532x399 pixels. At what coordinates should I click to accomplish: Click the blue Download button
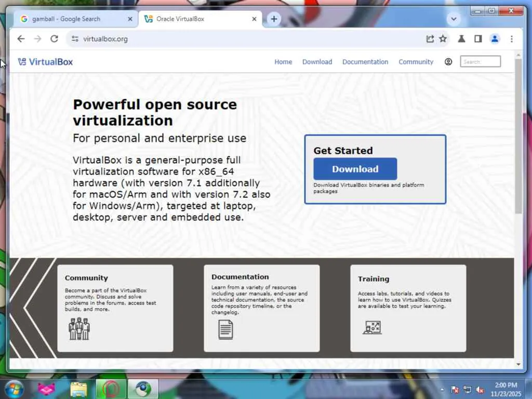click(355, 169)
